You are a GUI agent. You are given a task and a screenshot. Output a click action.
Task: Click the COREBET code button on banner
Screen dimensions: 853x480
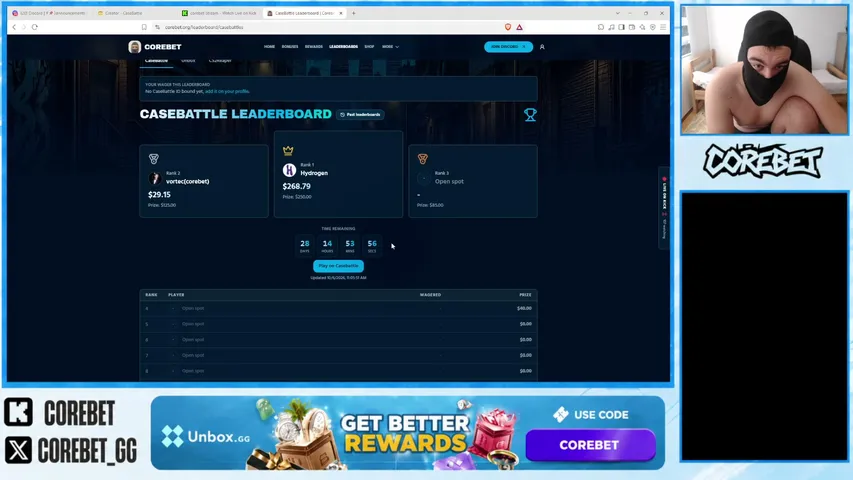click(590, 445)
